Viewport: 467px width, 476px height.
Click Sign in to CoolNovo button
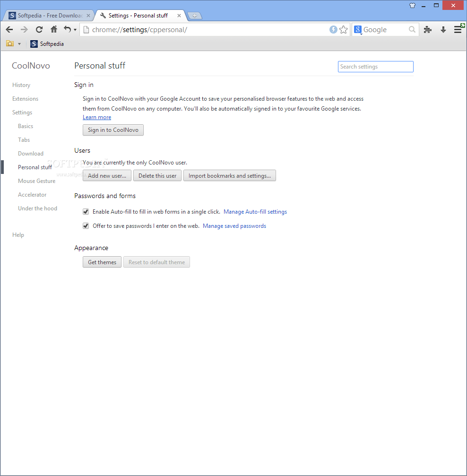pos(113,130)
